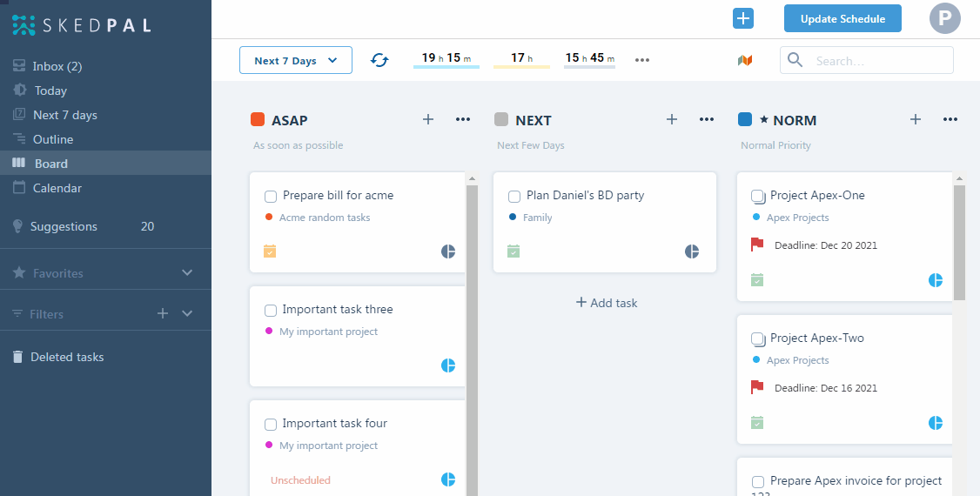Viewport: 980px width, 496px height.
Task: Click Update Schedule button
Action: [842, 19]
